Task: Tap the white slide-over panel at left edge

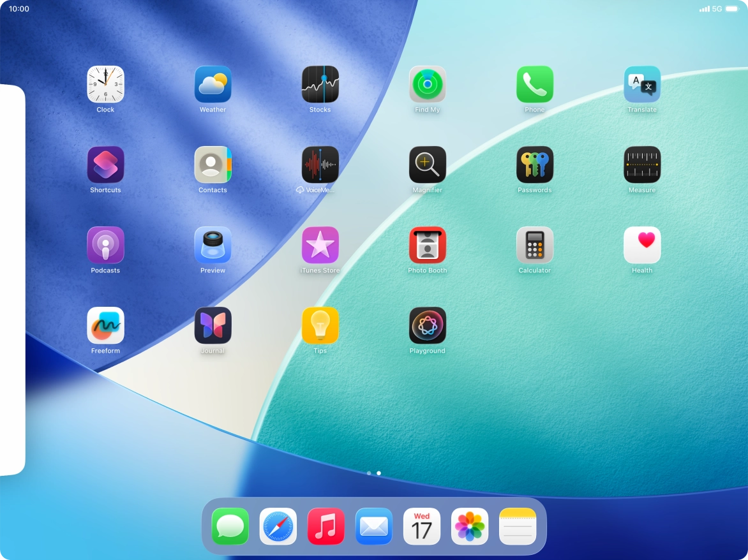Action: (11, 281)
